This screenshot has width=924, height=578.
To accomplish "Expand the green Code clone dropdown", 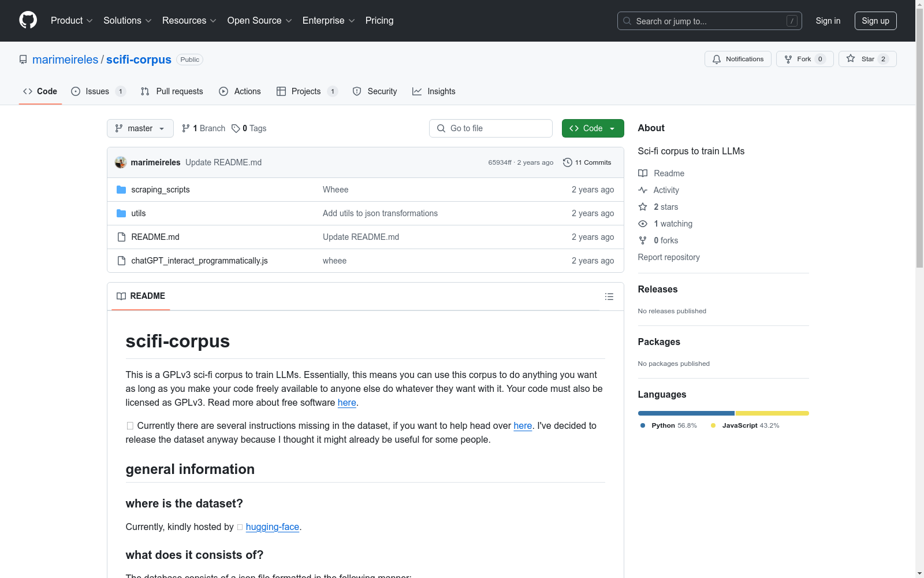I will 593,128.
